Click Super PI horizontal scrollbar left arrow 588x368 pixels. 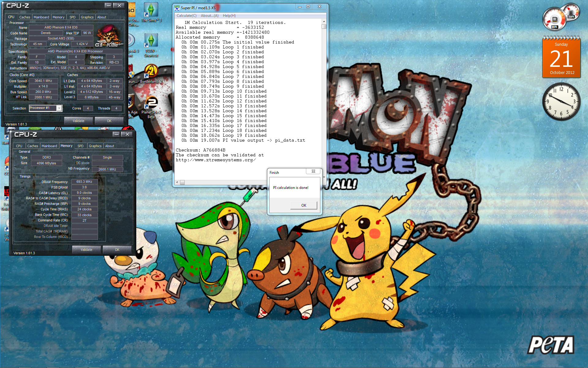177,182
